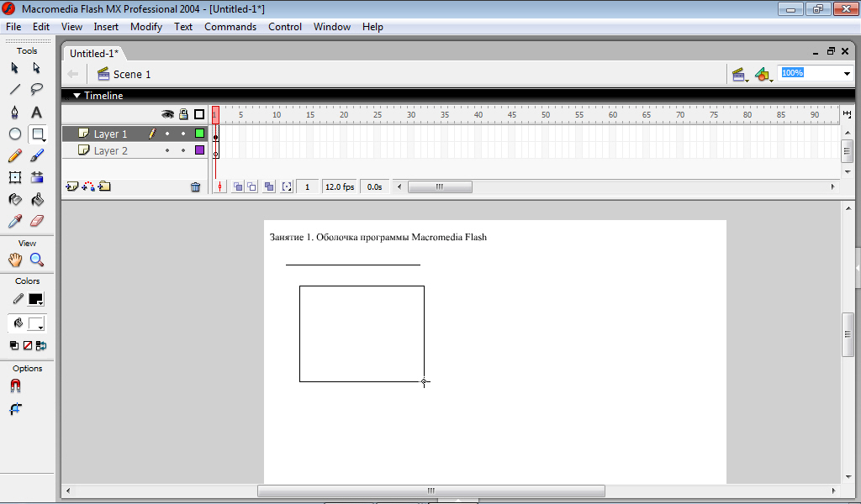The width and height of the screenshot is (861, 504).
Task: Click the Modify Onion Markers icon
Action: [287, 187]
